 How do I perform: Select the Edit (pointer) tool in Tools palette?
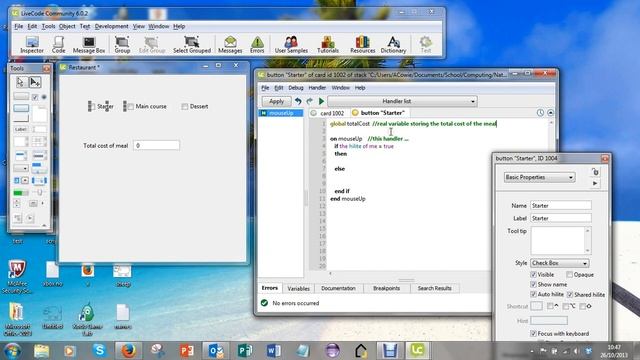pyautogui.click(x=35, y=82)
